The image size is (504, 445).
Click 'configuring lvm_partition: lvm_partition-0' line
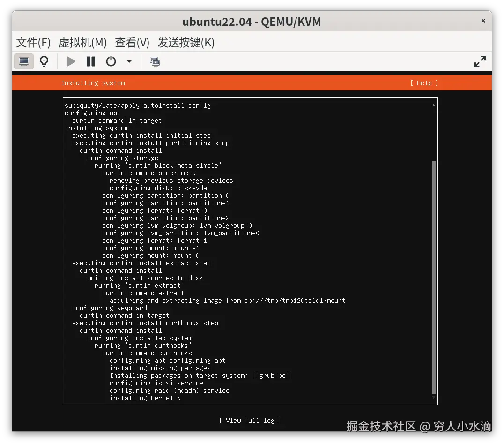coord(181,233)
